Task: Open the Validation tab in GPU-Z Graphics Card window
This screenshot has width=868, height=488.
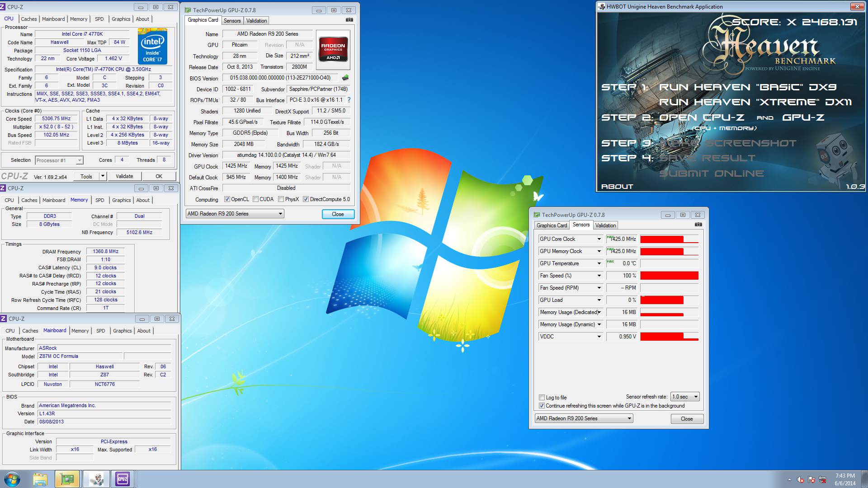Action: click(257, 21)
